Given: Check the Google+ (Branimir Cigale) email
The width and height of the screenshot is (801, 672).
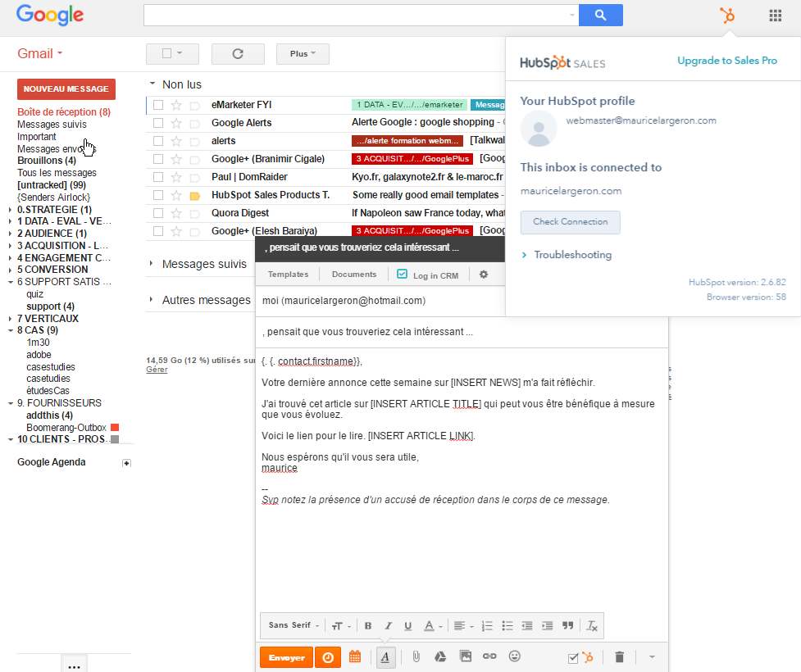Looking at the screenshot, I should (x=158, y=159).
